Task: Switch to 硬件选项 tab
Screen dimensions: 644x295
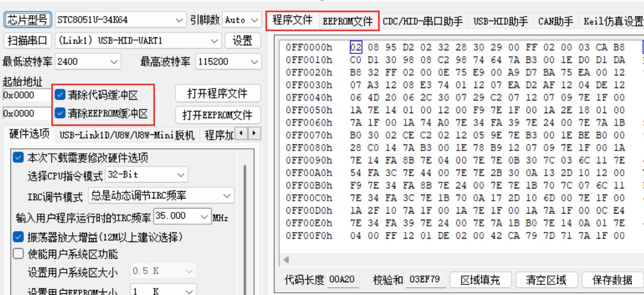Action: point(29,133)
